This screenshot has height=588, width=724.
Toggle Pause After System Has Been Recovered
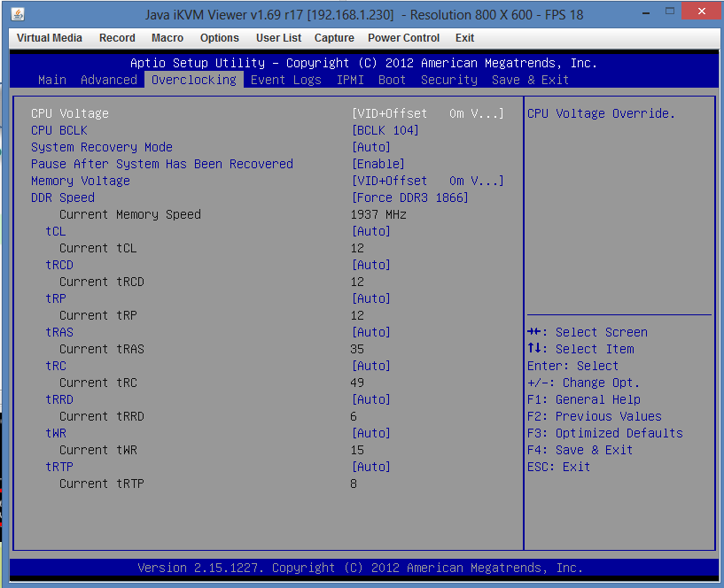coord(378,164)
